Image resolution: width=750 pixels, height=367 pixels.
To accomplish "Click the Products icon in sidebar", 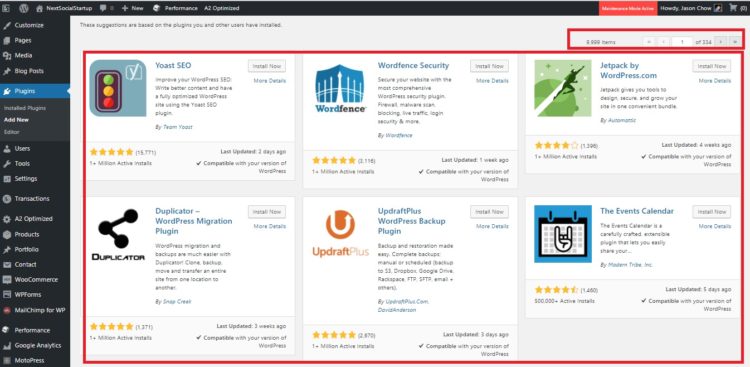I will (7, 234).
